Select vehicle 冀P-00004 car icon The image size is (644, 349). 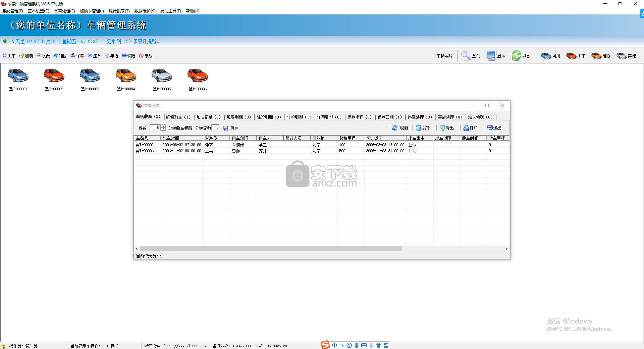126,76
